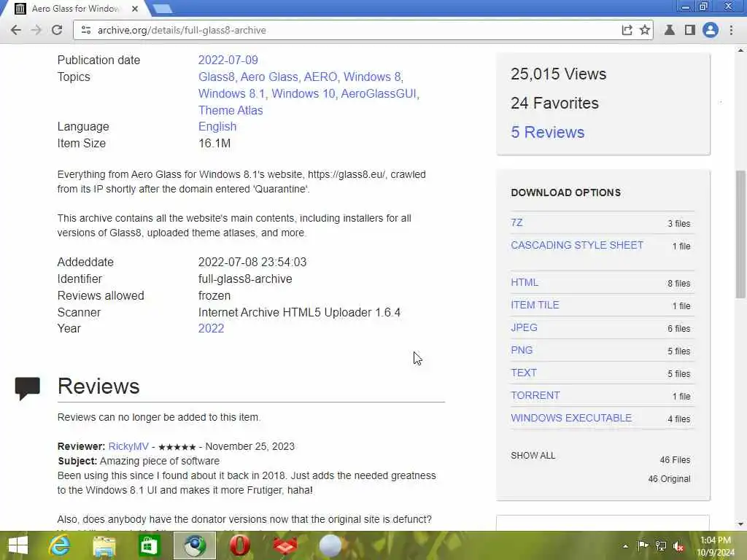Launch Internet Explorer from taskbar

click(60, 545)
